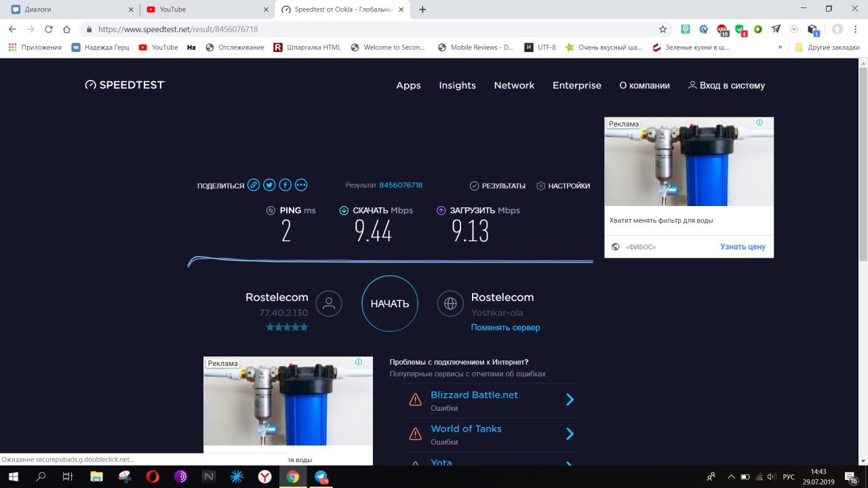Open more sharing options ellipsis icon

pos(301,185)
